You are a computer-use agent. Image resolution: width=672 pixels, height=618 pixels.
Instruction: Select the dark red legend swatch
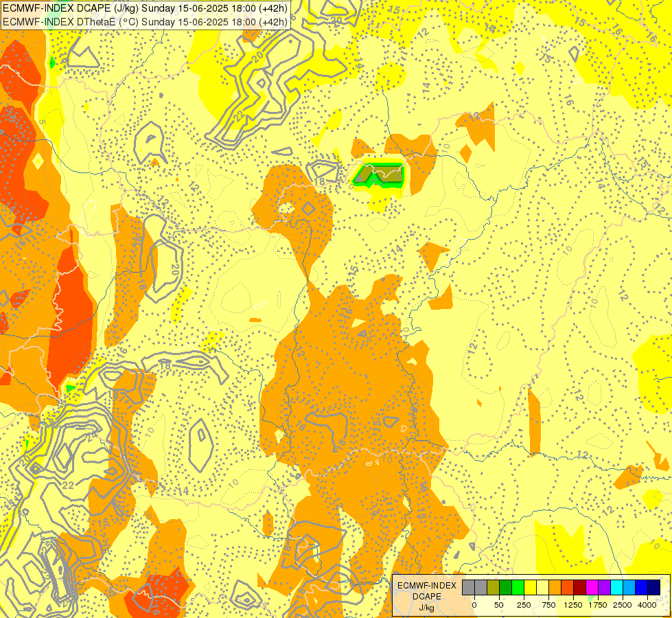(580, 588)
